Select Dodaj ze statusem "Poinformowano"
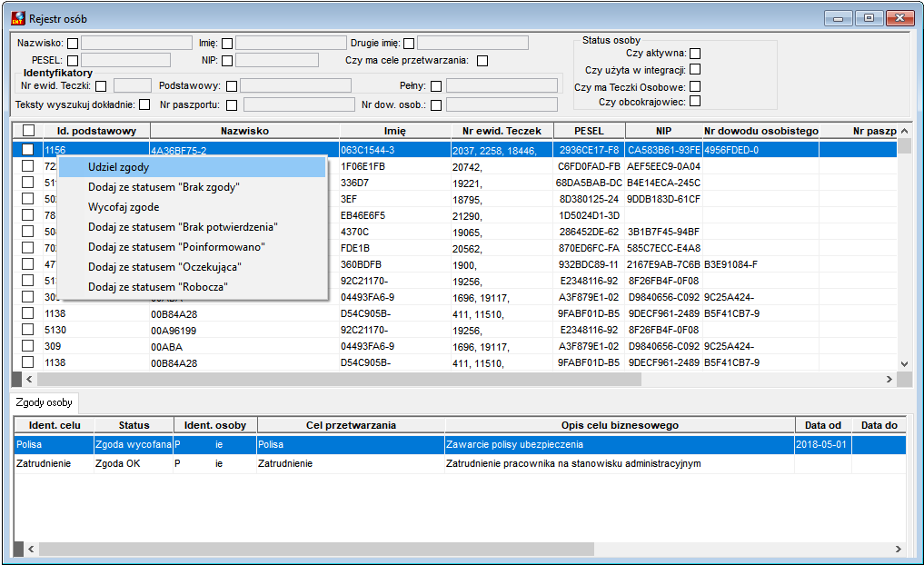The height and width of the screenshot is (565, 924). [x=192, y=247]
